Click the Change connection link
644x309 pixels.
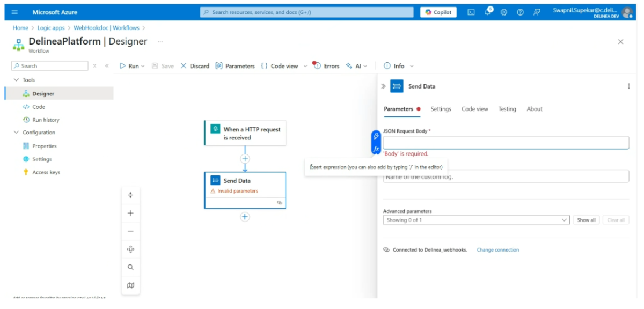497,250
